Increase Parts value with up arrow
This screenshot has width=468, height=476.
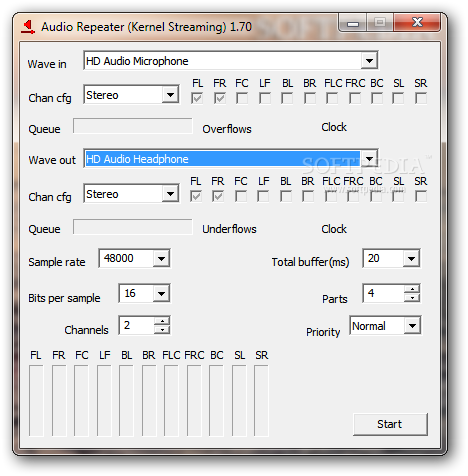(412, 289)
